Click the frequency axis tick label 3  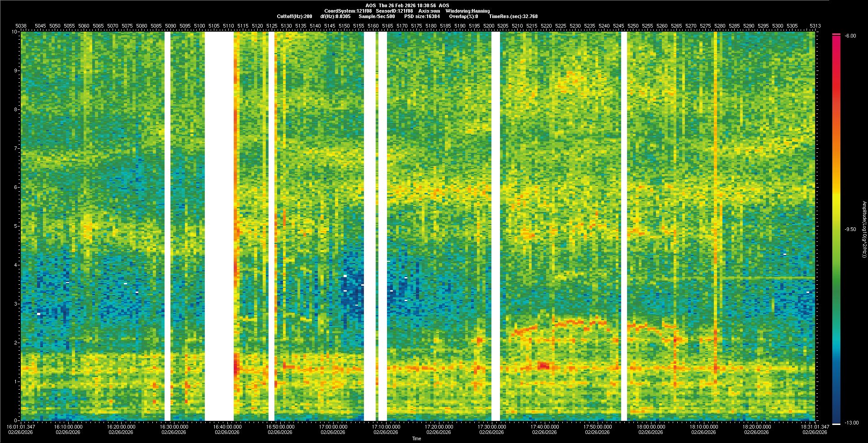pos(16,304)
